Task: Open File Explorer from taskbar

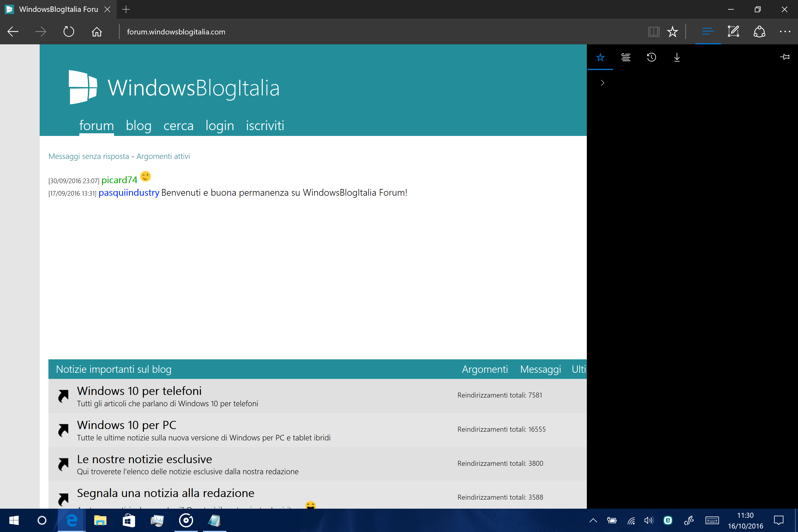Action: pos(100,520)
